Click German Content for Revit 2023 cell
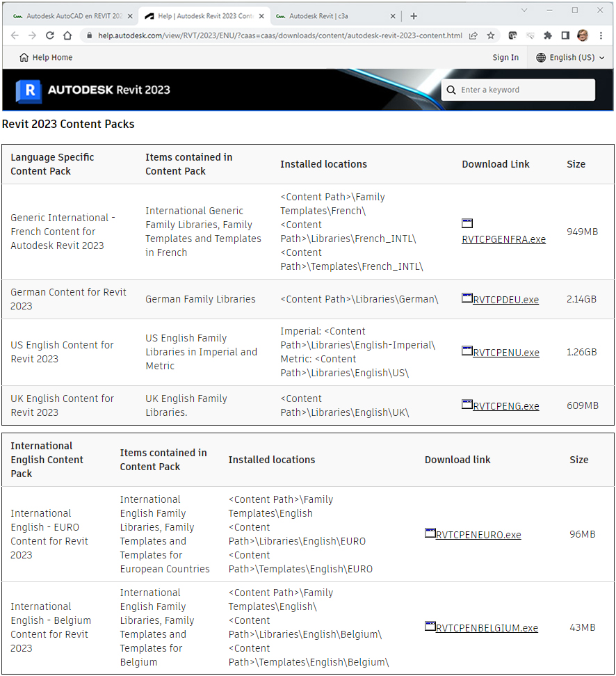Viewport: 616px width, 676px height. pyautogui.click(x=68, y=299)
